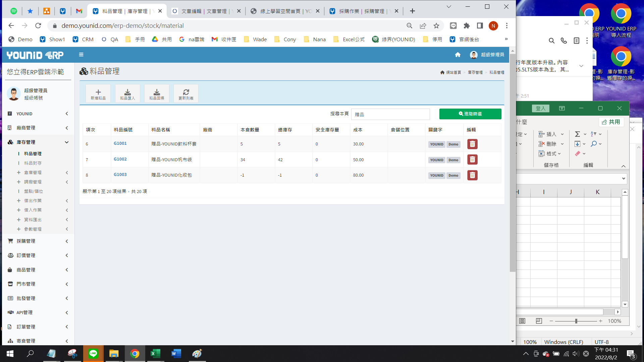
Task: Open 料品封存 in the sidebar
Action: [33, 163]
